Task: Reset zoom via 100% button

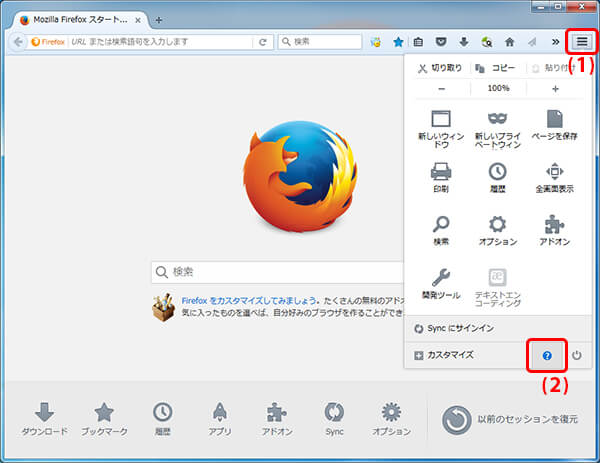Action: pyautogui.click(x=498, y=88)
